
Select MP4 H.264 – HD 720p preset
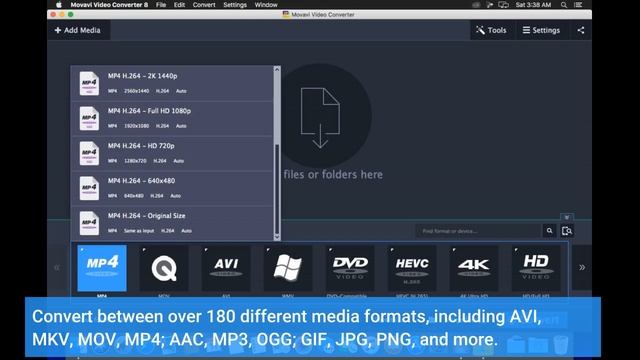coord(172,153)
